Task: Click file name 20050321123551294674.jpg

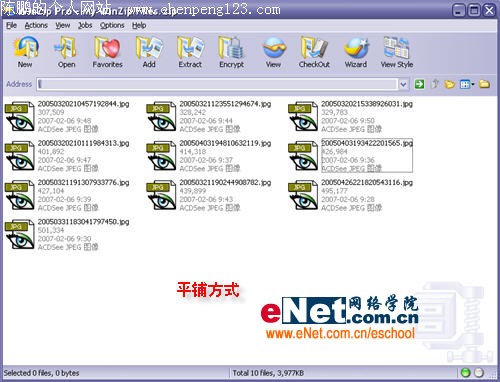Action: tap(225, 104)
